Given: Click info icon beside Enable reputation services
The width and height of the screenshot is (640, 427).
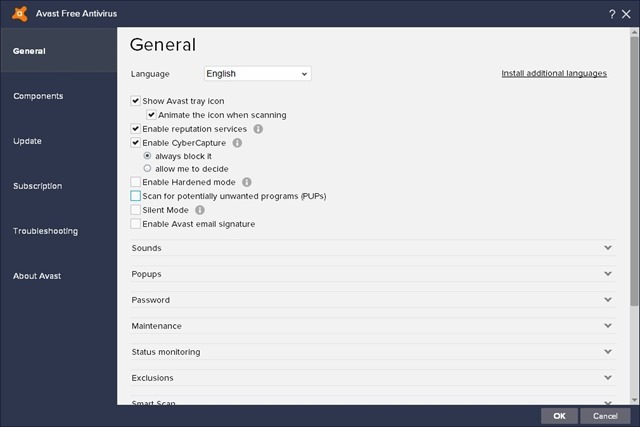Looking at the screenshot, I should (258, 129).
